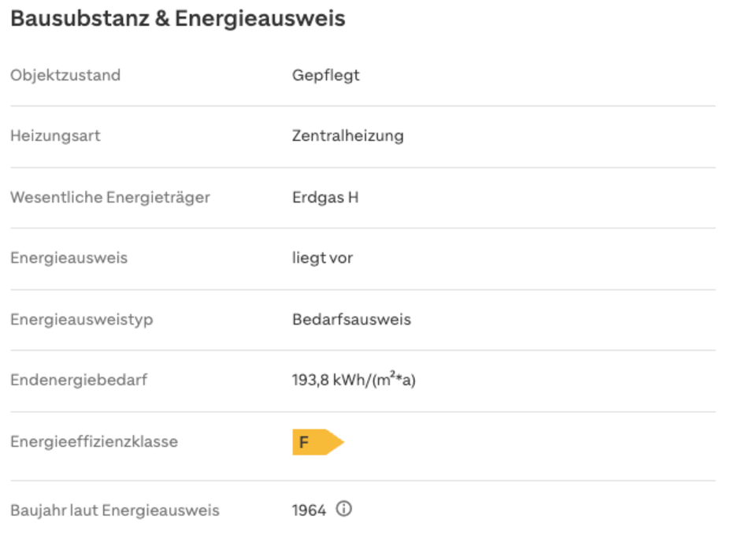Viewport: 756px width, 557px height.
Task: Select the 1964 construction year value
Action: click(309, 511)
